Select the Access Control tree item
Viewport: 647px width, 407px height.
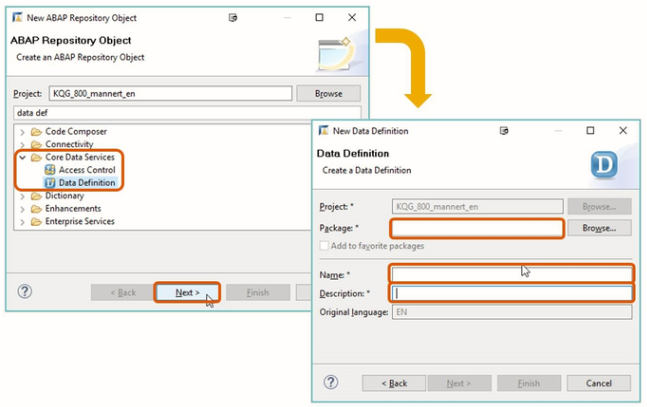tap(86, 170)
